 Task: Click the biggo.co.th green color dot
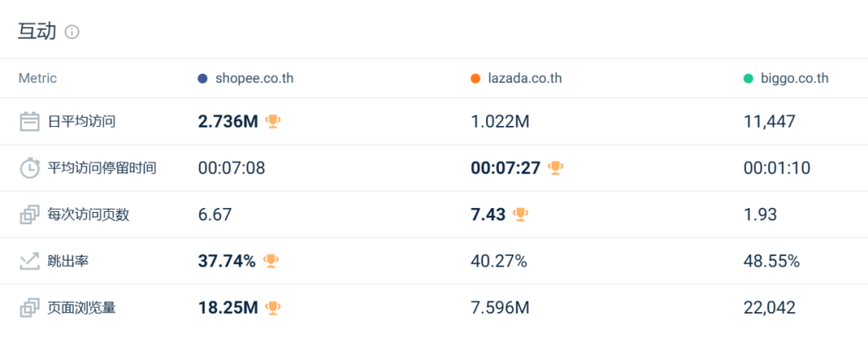click(748, 79)
